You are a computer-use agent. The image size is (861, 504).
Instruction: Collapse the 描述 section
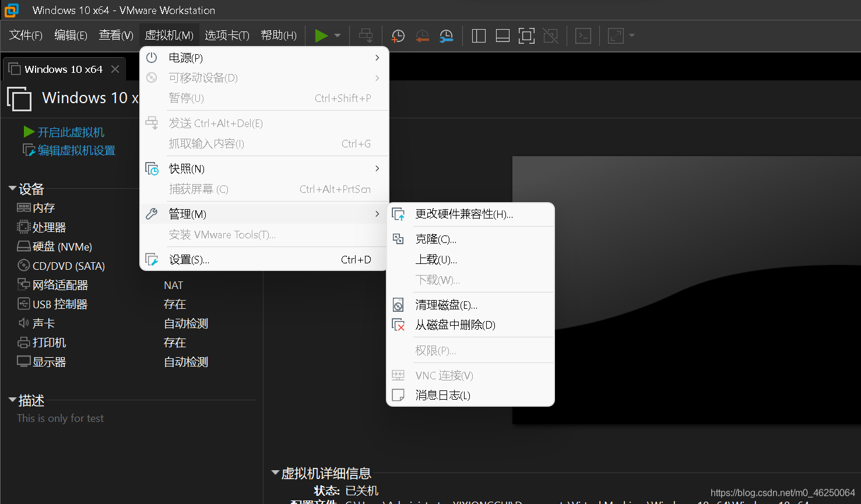pos(12,400)
